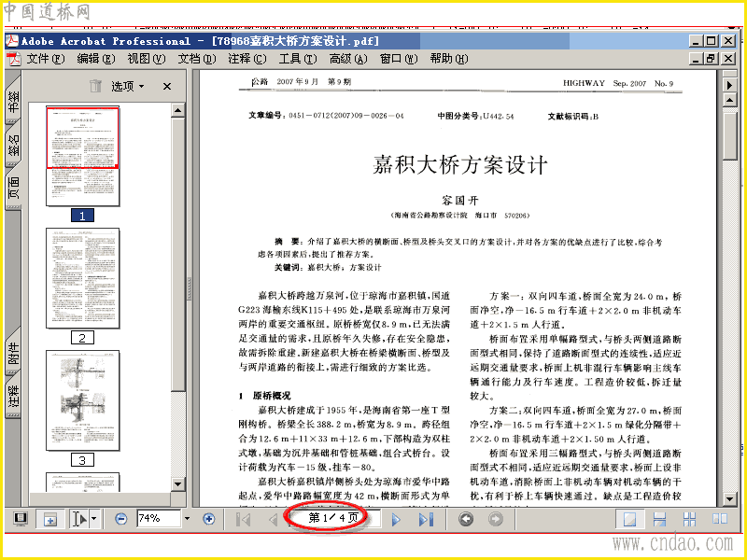
Task: Click the page number field 第1/4页
Action: [333, 518]
